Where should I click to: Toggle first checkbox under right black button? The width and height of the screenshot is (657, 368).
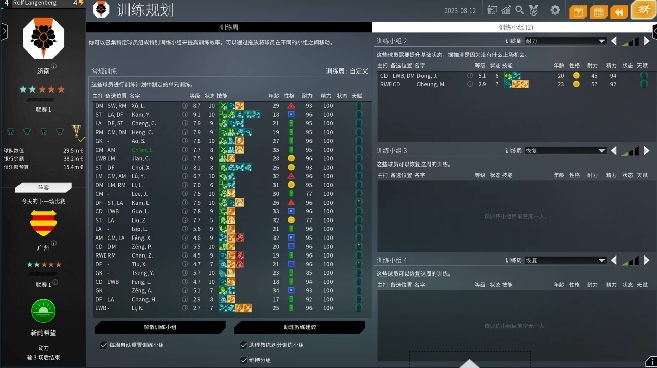pos(243,345)
